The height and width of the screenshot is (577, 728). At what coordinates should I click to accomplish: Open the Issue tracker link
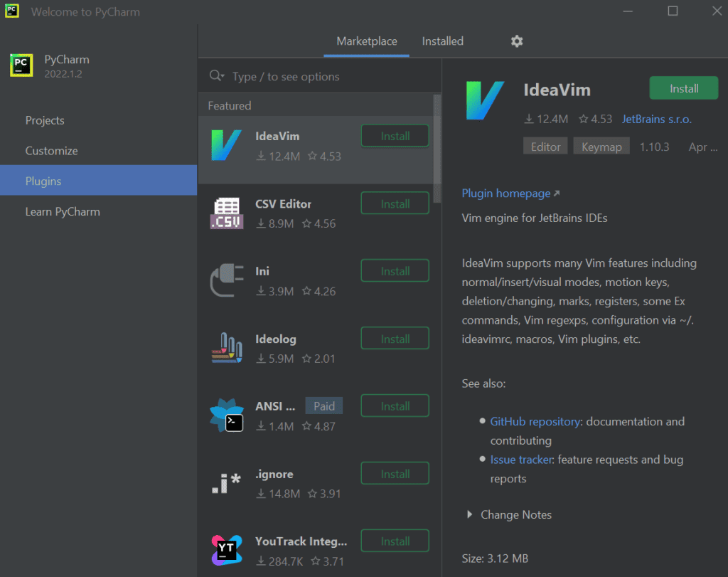[521, 460]
